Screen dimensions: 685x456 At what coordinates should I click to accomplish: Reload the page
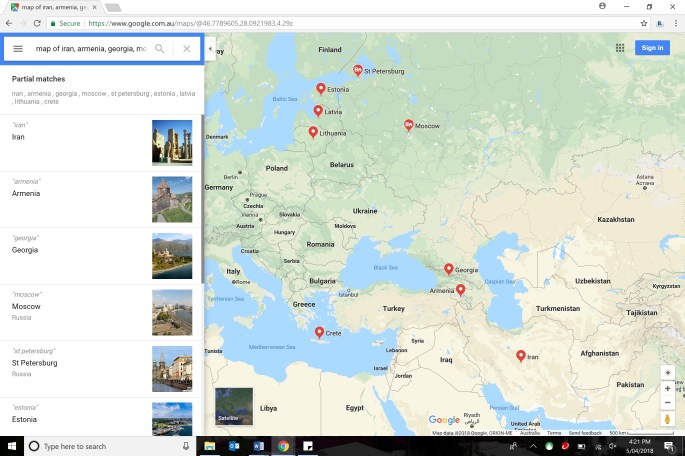coord(37,23)
